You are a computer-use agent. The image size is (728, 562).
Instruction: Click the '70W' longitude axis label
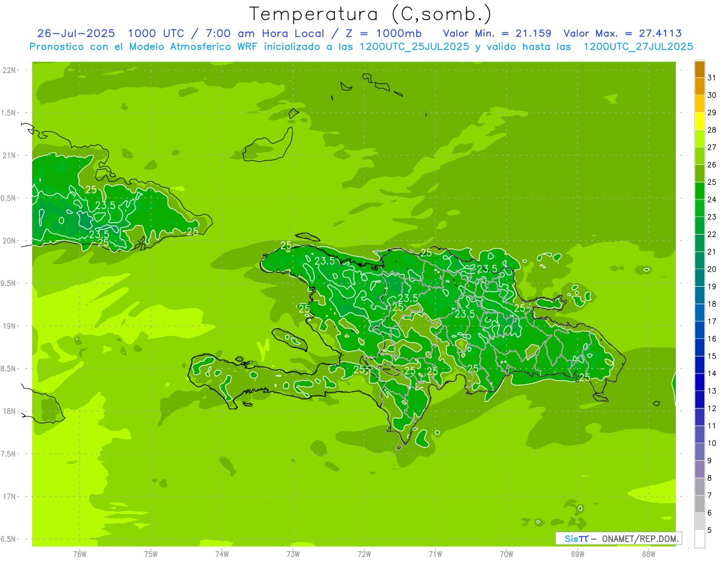(x=507, y=554)
